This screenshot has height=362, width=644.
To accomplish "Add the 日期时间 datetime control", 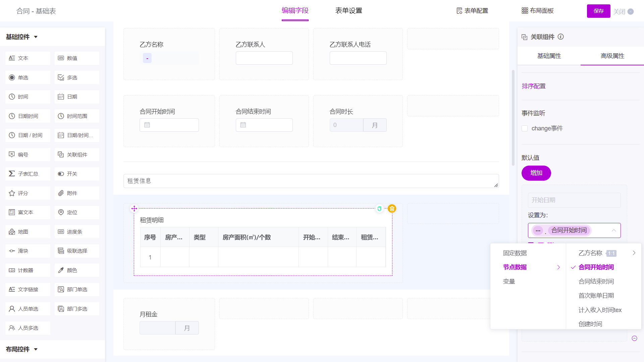I will (28, 116).
